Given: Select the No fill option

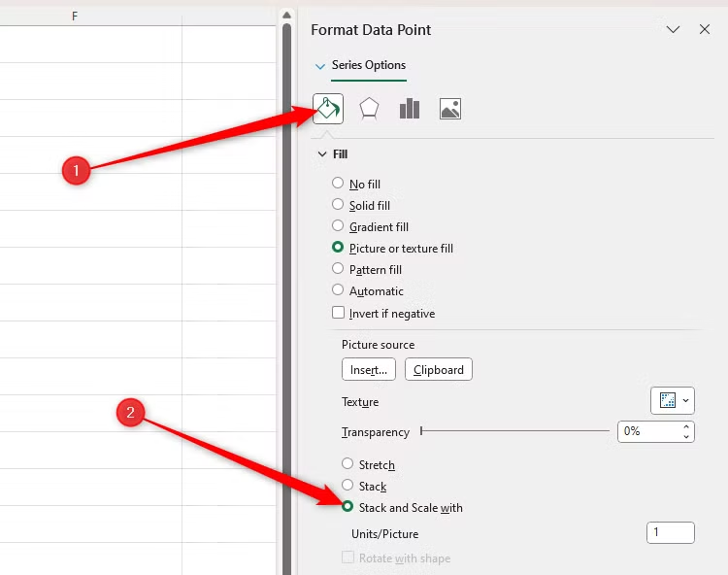Looking at the screenshot, I should click(338, 183).
